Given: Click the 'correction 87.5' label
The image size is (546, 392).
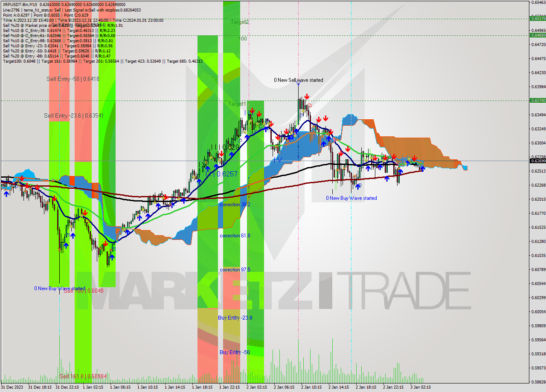Looking at the screenshot, I should 235,270.
